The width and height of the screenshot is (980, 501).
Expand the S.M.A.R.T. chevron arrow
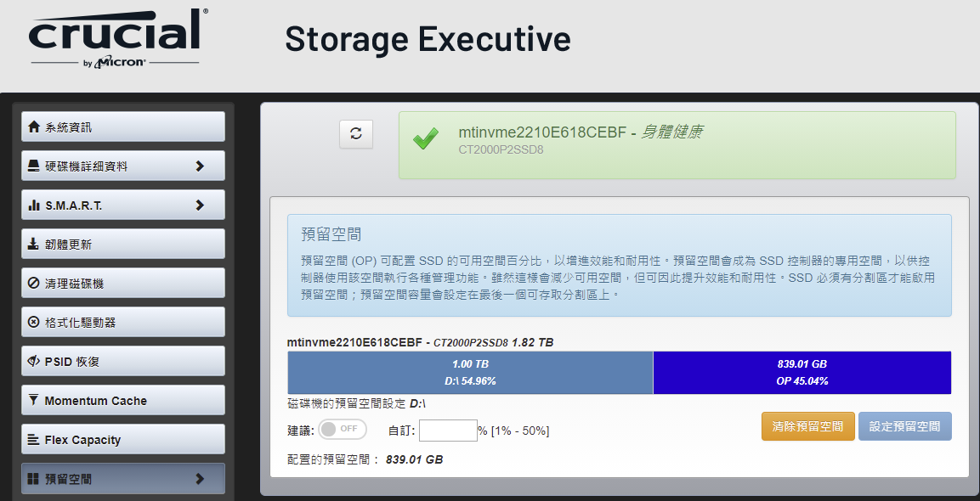click(x=200, y=205)
